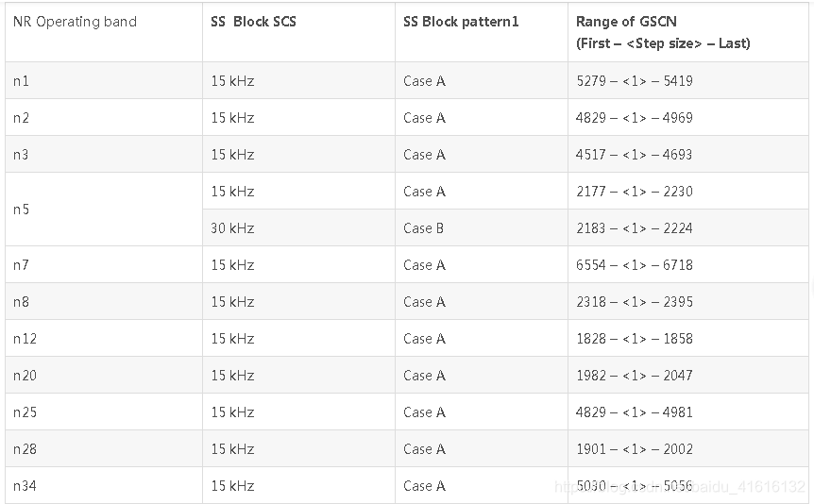
Task: Click GSCN range 4517 – <1> – 4693
Action: [x=634, y=155]
